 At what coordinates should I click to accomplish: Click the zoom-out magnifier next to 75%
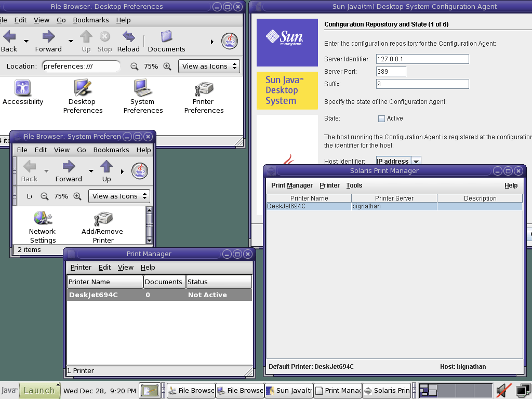pos(134,66)
